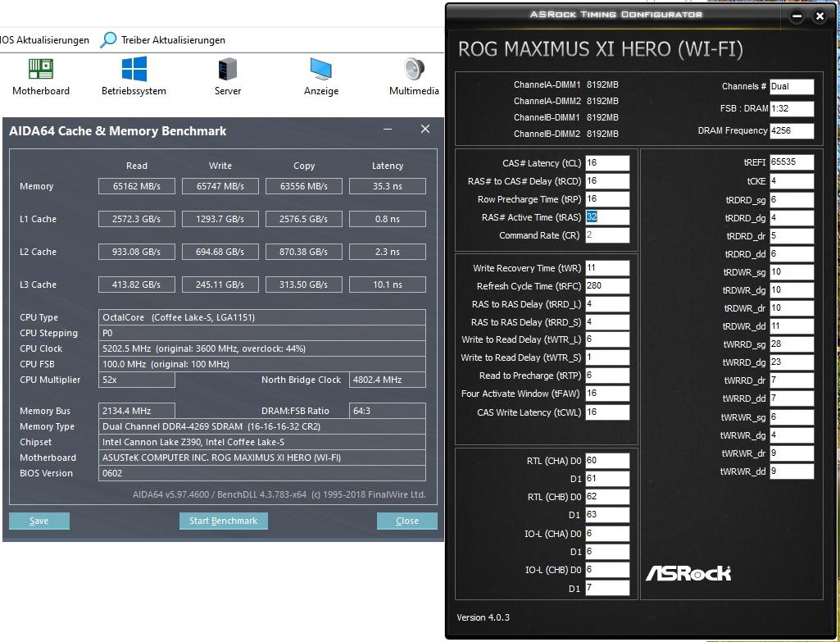The height and width of the screenshot is (642, 840).
Task: Select the tRDWR_dd field
Action: [792, 326]
